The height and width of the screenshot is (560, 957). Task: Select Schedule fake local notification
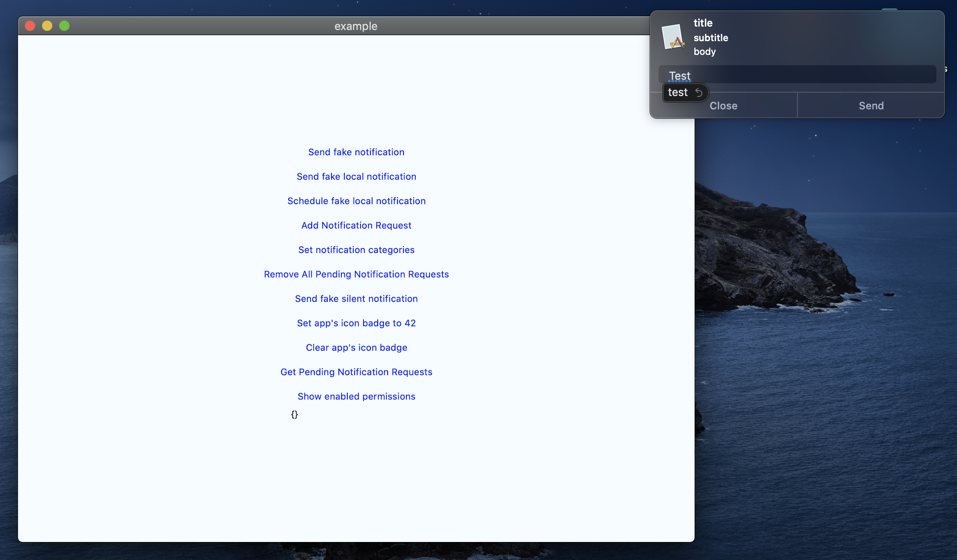click(x=356, y=201)
